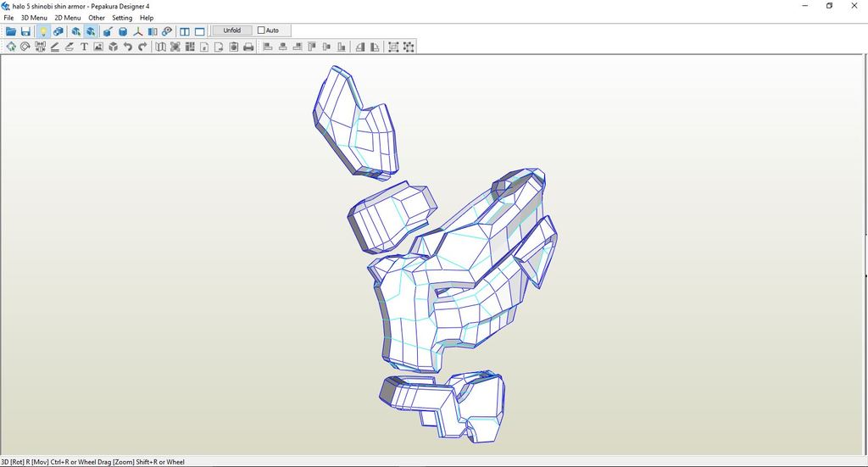The width and height of the screenshot is (868, 467).
Task: Select the edit flaps tool
Action: coord(55,47)
